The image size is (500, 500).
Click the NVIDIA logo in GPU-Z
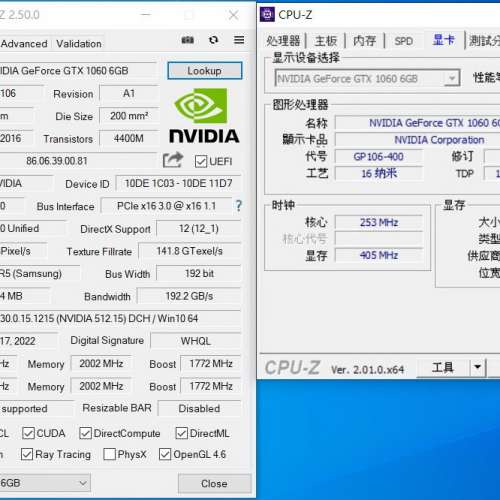pyautogui.click(x=204, y=116)
